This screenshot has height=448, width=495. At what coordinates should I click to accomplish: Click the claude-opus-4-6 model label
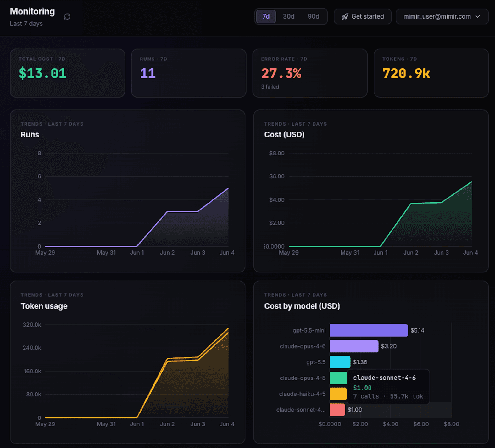click(303, 346)
